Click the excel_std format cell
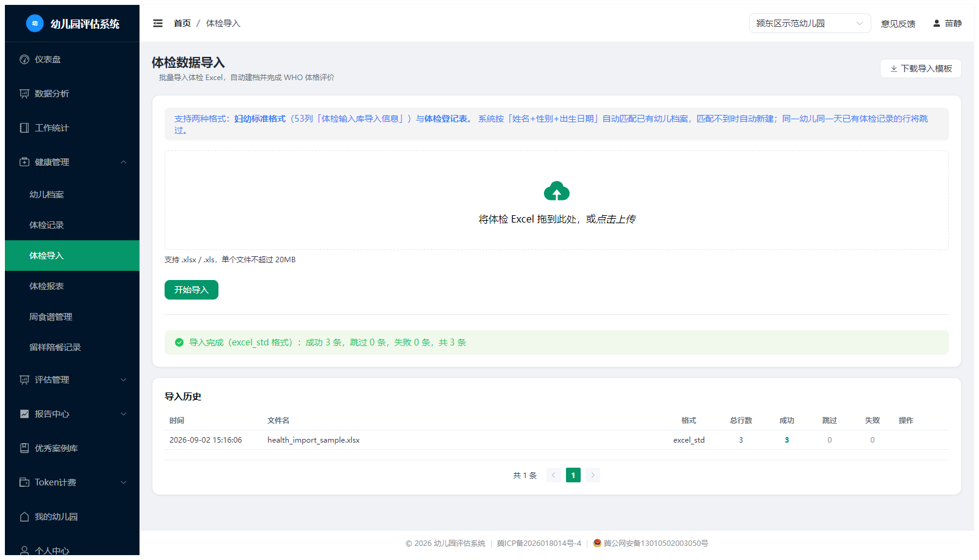 (x=689, y=440)
